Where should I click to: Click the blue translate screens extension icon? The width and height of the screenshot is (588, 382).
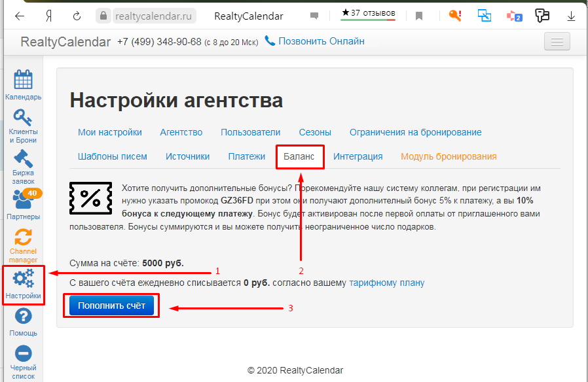click(x=484, y=15)
